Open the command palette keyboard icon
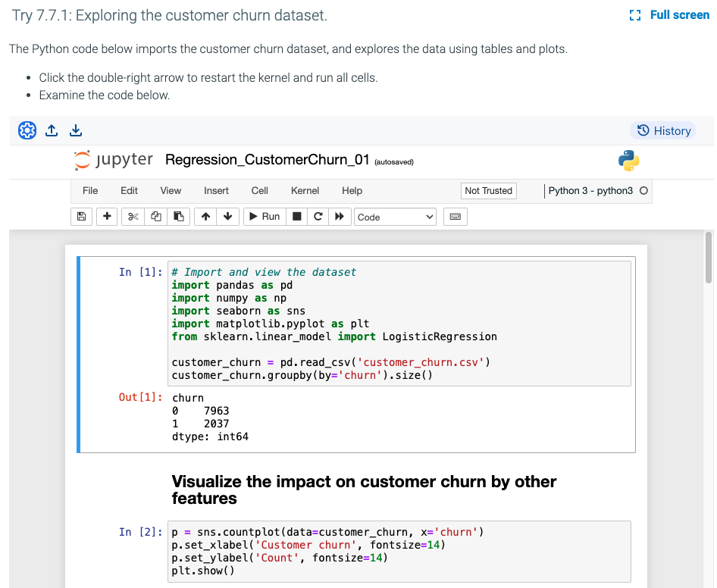The image size is (717, 588). point(456,217)
